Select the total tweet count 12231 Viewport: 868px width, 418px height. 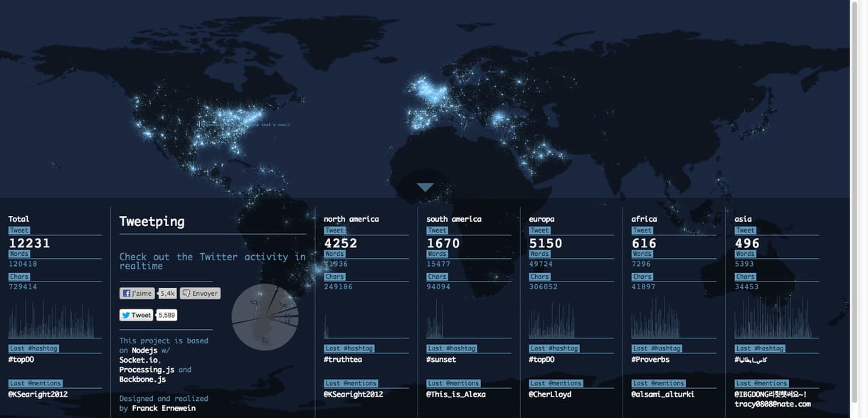tap(29, 243)
